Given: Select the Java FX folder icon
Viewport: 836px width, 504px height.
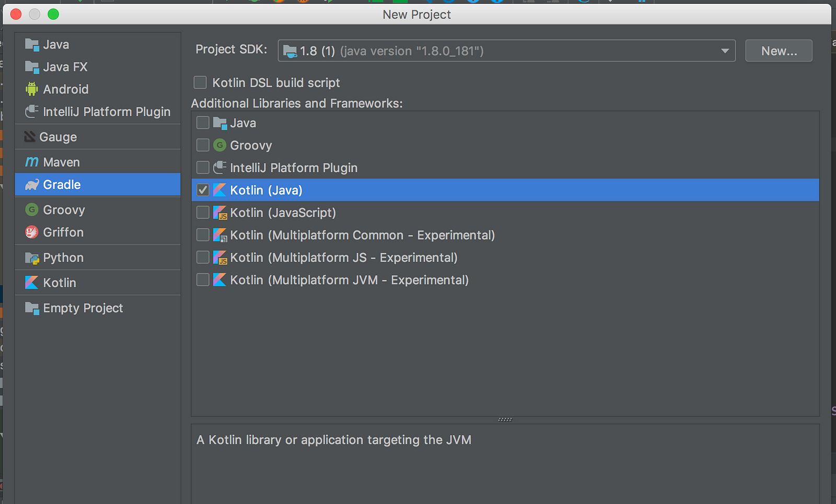Looking at the screenshot, I should pos(32,67).
